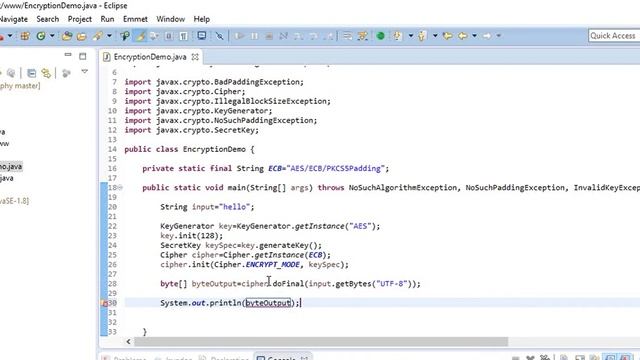This screenshot has height=360, width=640.
Task: Click the Resume debug icon
Action: (x=240, y=36)
